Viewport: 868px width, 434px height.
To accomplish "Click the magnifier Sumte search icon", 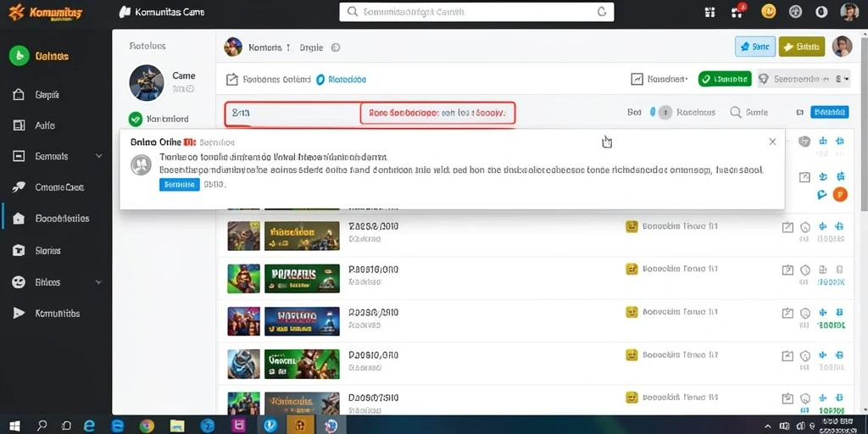I will tap(736, 113).
